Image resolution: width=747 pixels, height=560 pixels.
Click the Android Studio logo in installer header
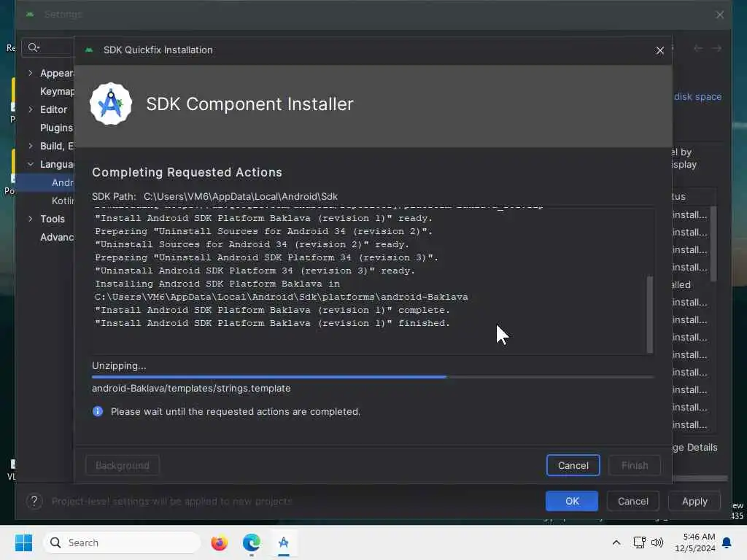(111, 104)
